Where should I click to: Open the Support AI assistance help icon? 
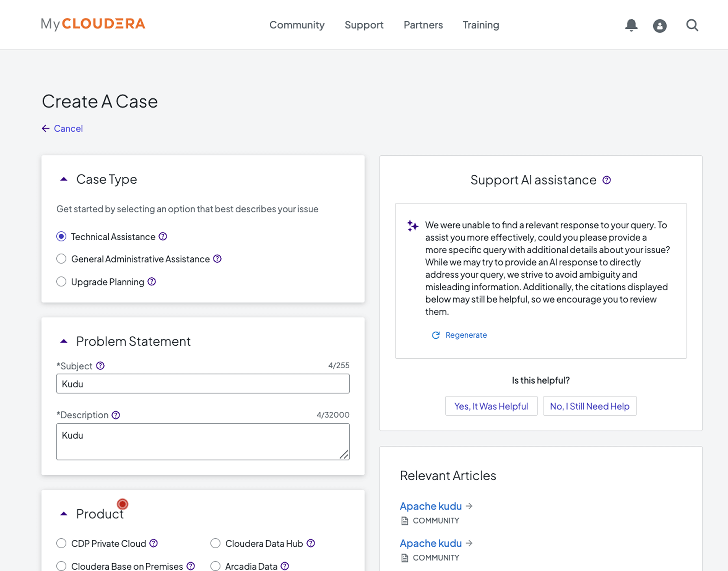click(607, 180)
